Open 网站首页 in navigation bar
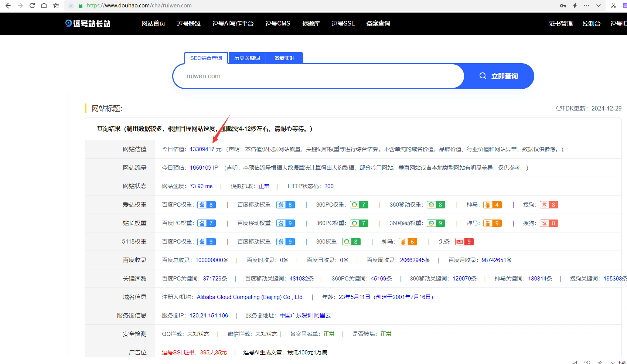 click(153, 23)
